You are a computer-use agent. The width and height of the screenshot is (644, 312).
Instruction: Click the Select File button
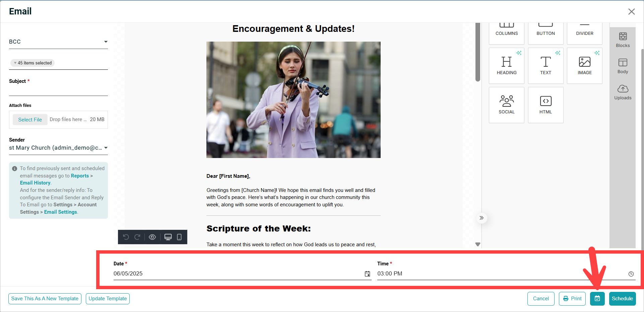pyautogui.click(x=30, y=119)
